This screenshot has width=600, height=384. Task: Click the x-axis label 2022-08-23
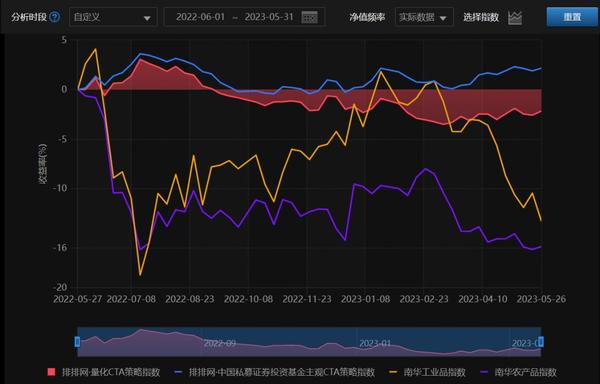tap(190, 299)
